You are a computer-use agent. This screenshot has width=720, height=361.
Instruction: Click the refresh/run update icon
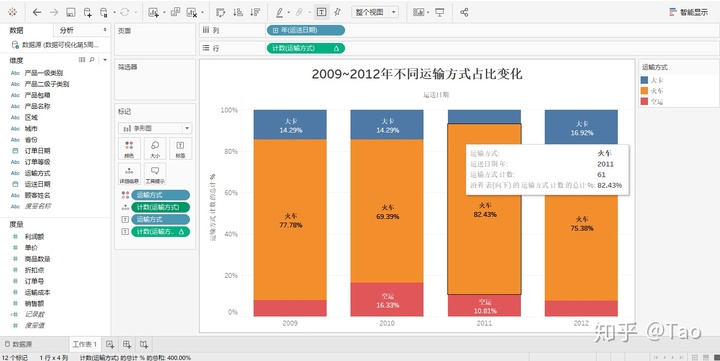(x=124, y=12)
